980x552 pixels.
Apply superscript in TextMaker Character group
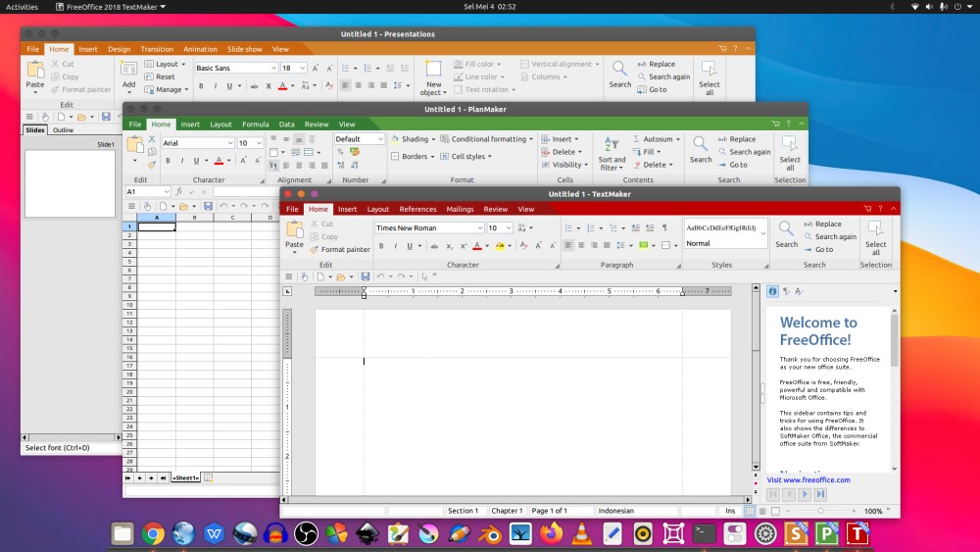(x=464, y=246)
